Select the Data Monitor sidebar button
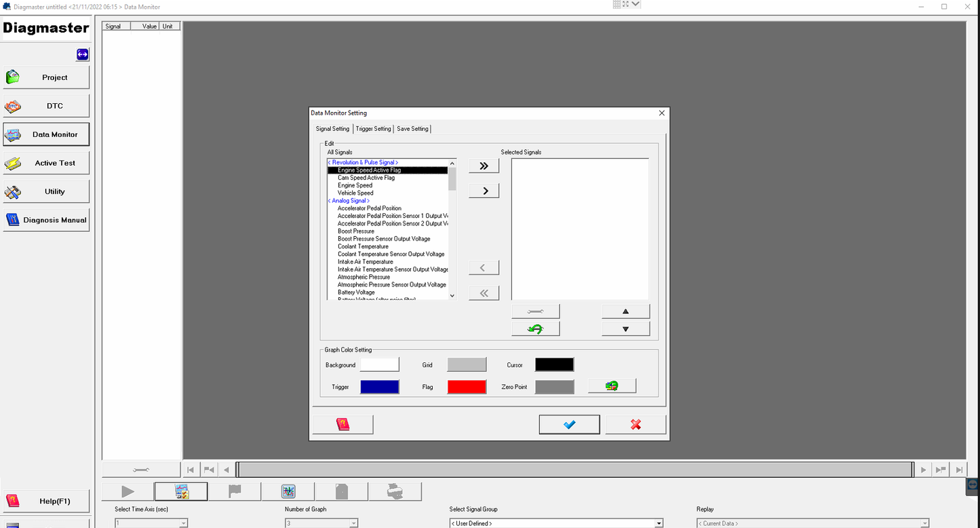The height and width of the screenshot is (528, 980). 46,134
